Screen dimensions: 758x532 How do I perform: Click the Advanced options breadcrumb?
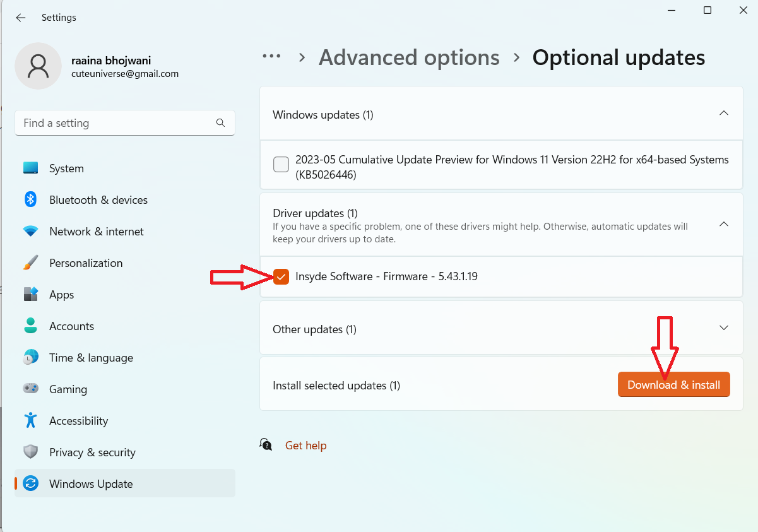click(409, 57)
